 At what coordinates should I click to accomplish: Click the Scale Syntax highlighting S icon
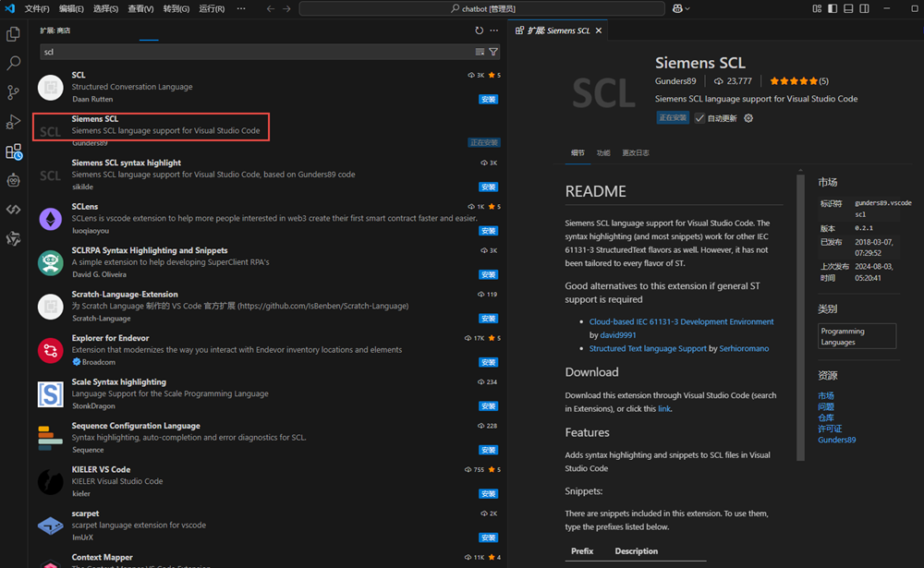click(x=50, y=394)
